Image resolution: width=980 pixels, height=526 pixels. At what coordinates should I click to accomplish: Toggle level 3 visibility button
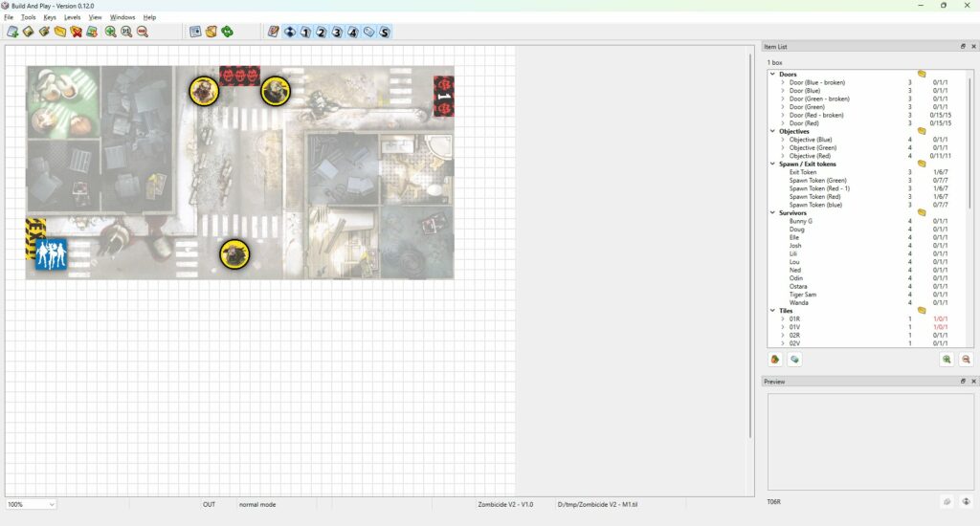(x=337, y=32)
